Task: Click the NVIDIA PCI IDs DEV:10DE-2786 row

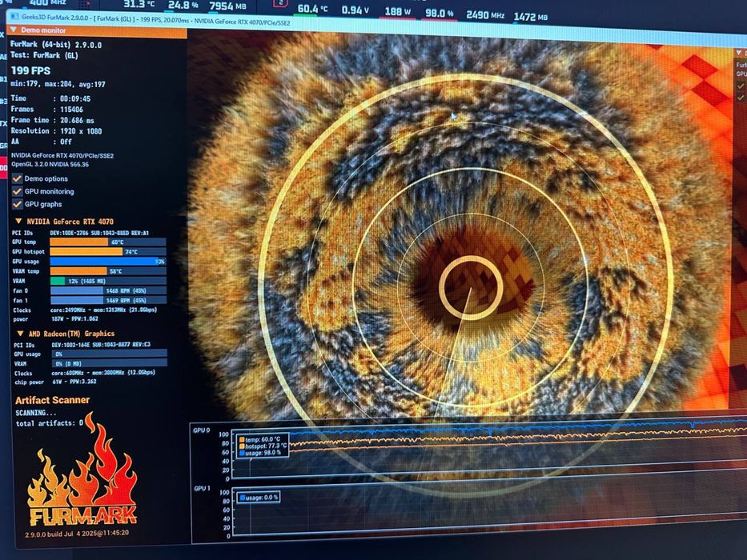Action: tap(81, 233)
